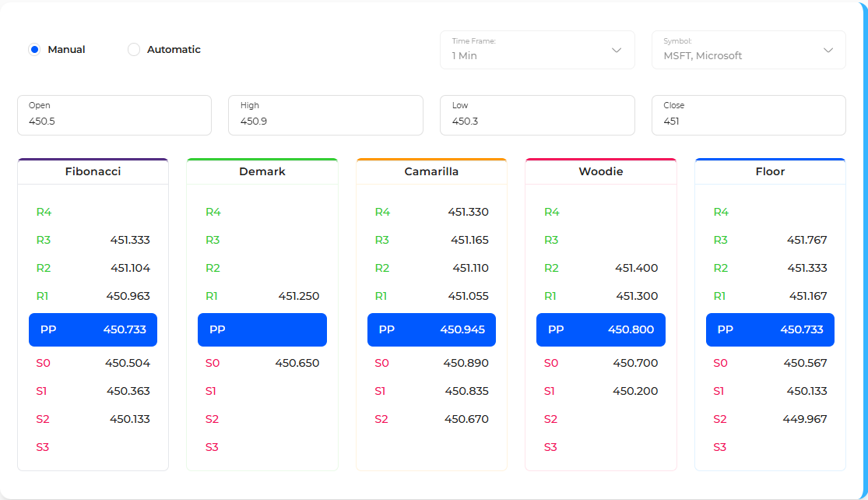Click the Camarilla column header

coord(431,171)
